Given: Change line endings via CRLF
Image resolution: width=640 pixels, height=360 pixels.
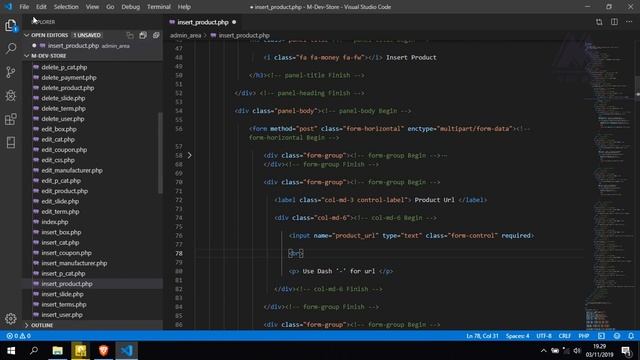Looking at the screenshot, I should (x=564, y=336).
